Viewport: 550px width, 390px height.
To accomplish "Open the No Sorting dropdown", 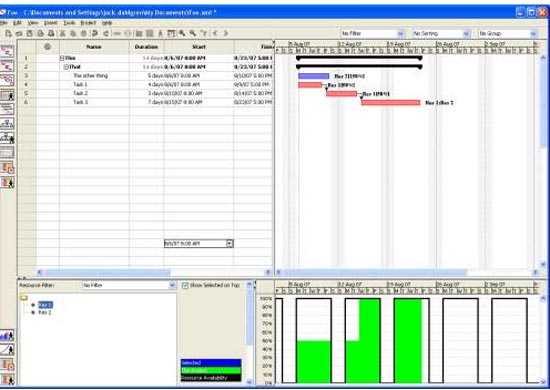I will [x=441, y=34].
